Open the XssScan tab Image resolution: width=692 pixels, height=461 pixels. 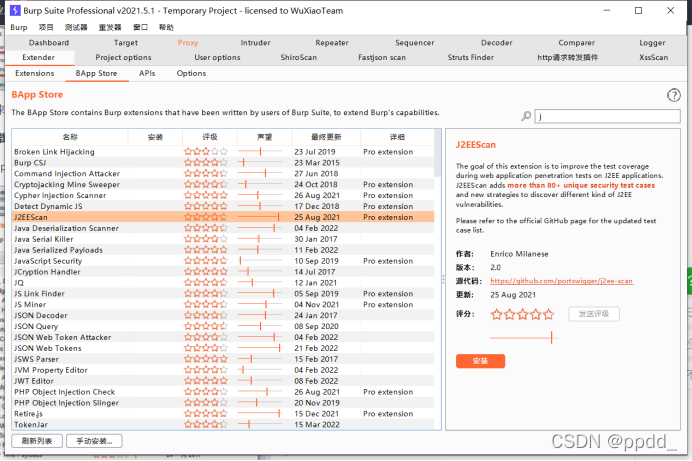pos(654,57)
